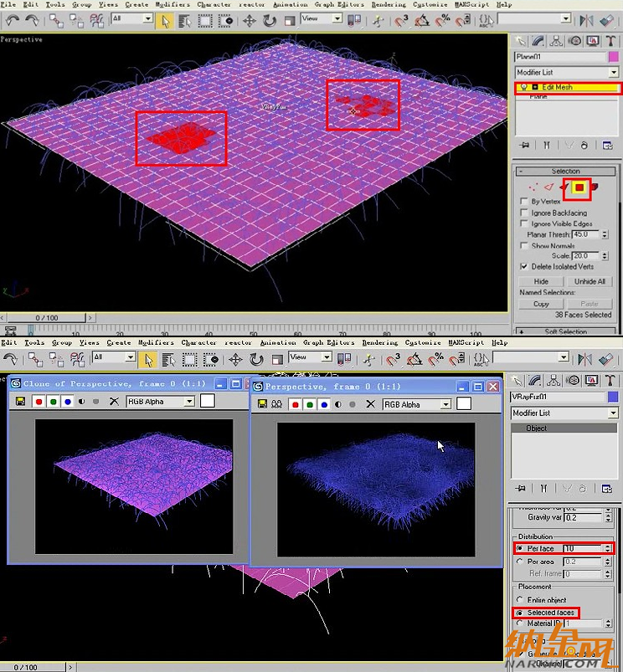The image size is (623, 672).
Task: Collapse the Selection rollout header
Action: (565, 171)
